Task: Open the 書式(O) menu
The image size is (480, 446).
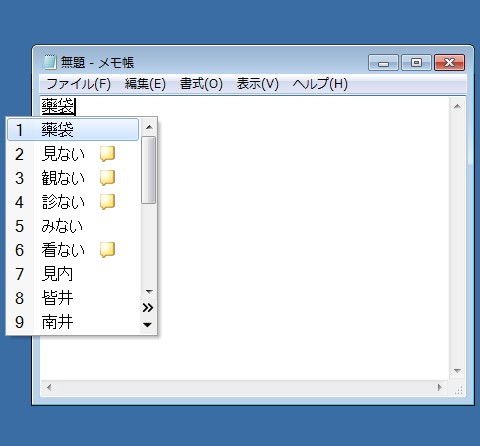Action: 201,84
